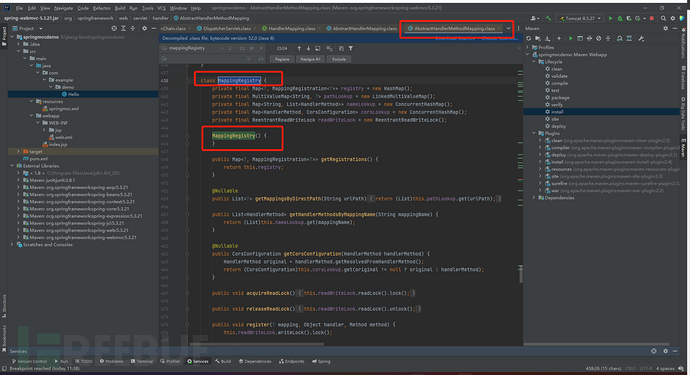Click the editor vertical scrollbar thumb
The width and height of the screenshot is (690, 375).
[x=521, y=274]
